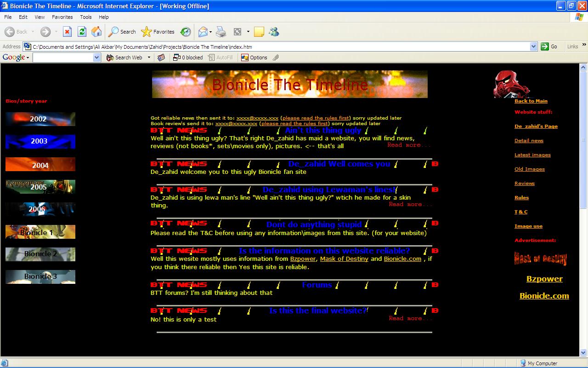Open the Bionicle 3 movie banner
This screenshot has height=368, width=588.
[40, 277]
